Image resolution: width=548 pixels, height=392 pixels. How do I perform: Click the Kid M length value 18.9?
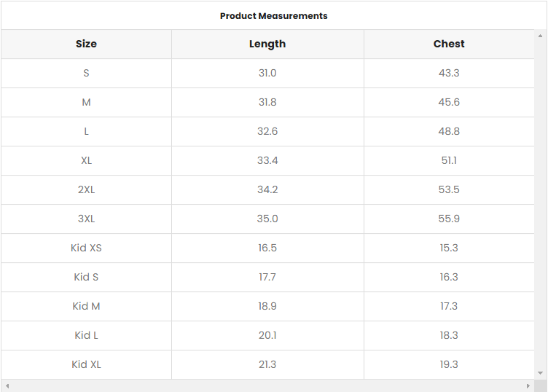(267, 306)
